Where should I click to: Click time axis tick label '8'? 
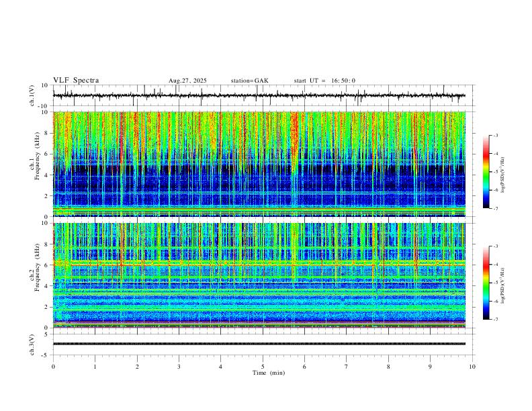click(388, 367)
